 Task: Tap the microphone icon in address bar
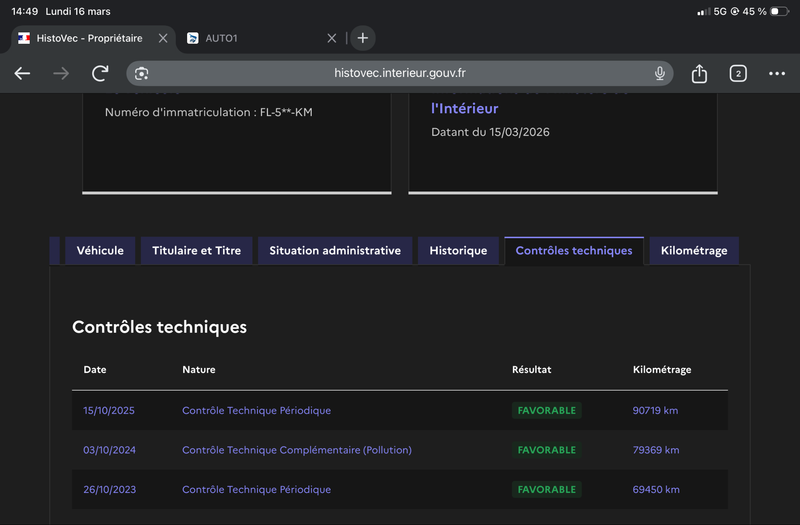click(660, 74)
